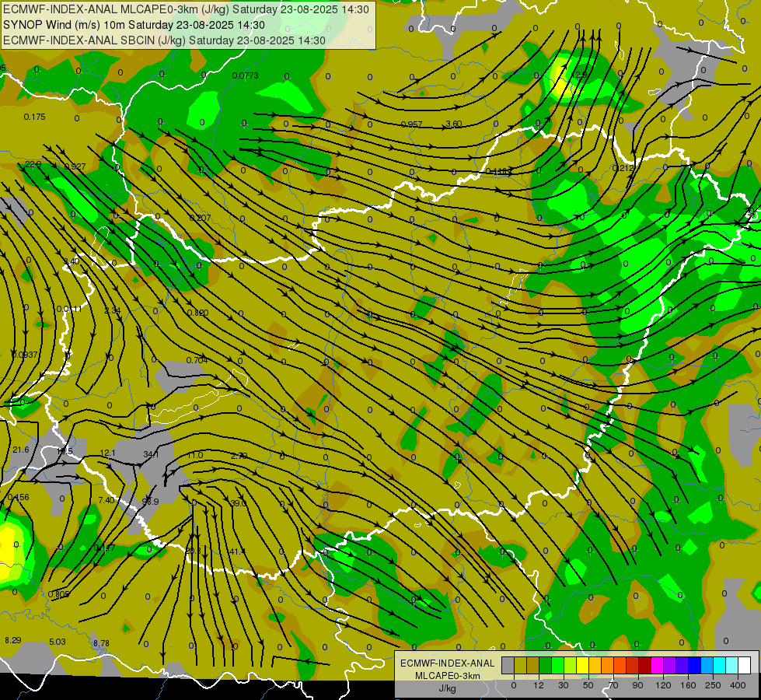Screen dimensions: 761x700
Task: Click the map value '0.175'
Action: click(x=34, y=117)
